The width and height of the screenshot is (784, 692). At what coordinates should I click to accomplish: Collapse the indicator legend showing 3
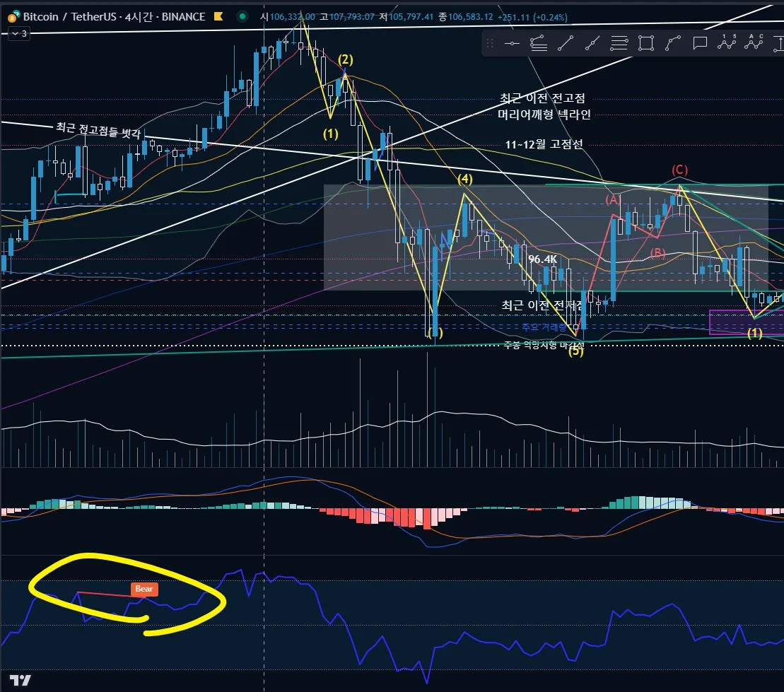coord(20,33)
